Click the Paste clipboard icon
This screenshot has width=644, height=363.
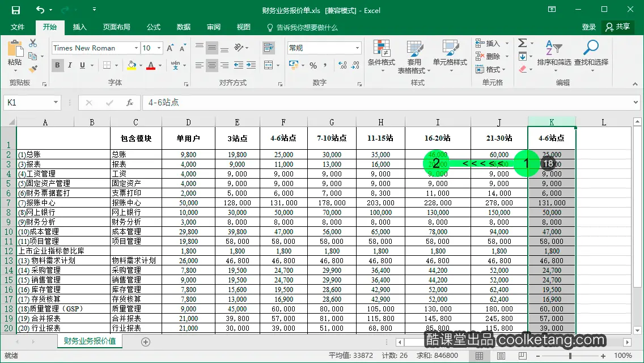click(x=15, y=49)
